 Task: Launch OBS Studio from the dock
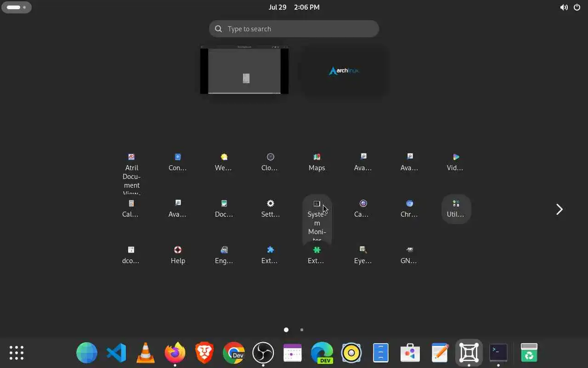click(263, 353)
